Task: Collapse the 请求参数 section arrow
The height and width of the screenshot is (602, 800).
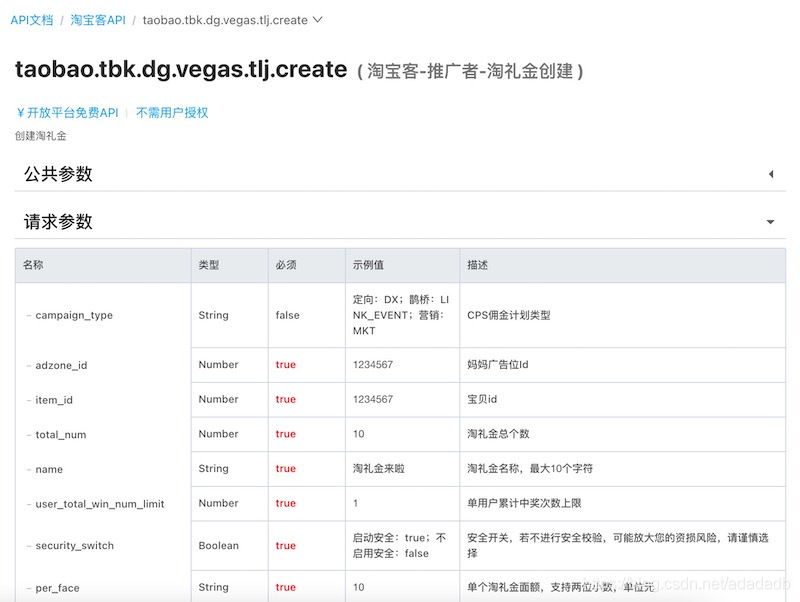Action: pos(770,222)
